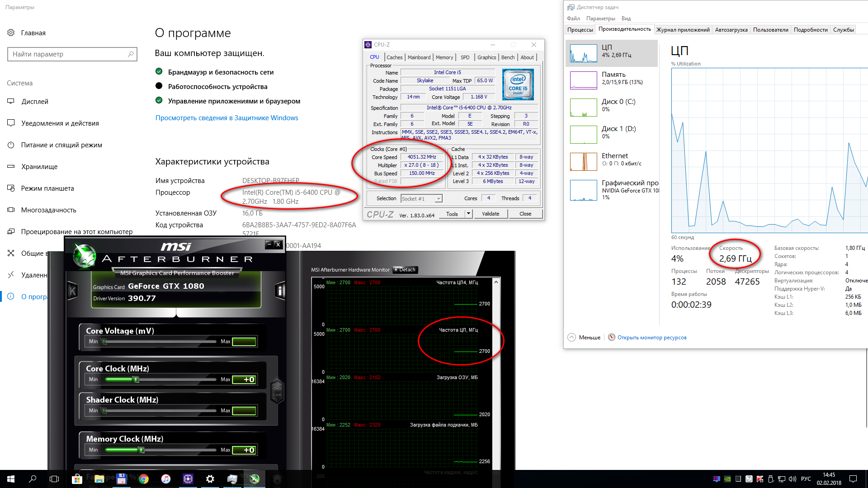
Task: Detach the Afterburner hardware monitor
Action: click(405, 270)
